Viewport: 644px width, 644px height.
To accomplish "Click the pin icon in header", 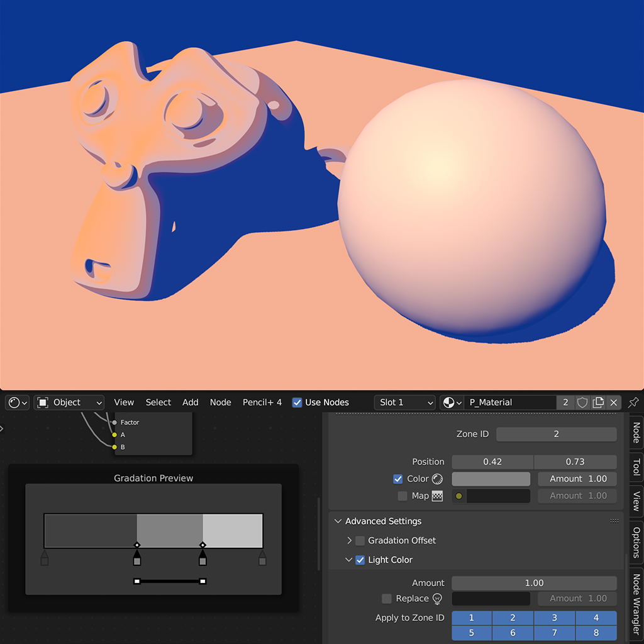I will coord(633,402).
